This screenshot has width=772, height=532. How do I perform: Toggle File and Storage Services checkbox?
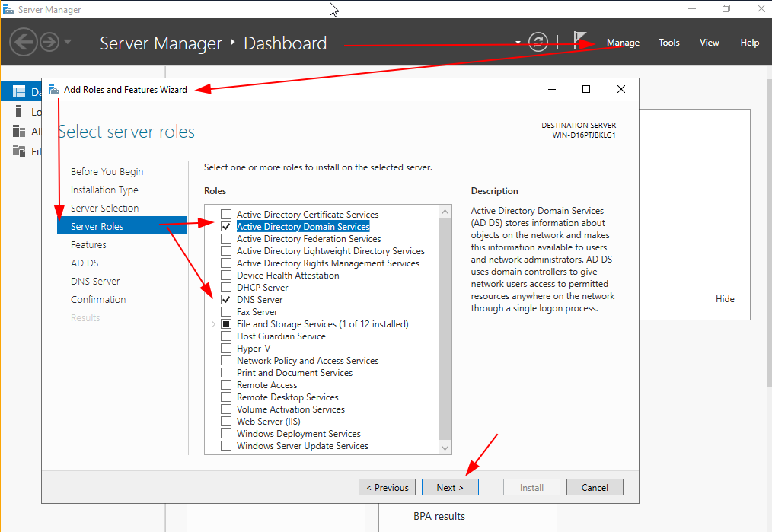pos(226,323)
